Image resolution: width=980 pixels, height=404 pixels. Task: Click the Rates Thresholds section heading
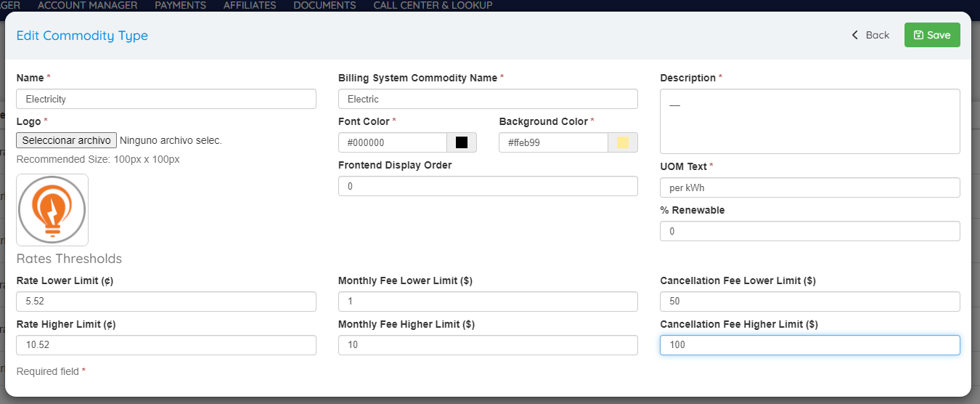69,259
